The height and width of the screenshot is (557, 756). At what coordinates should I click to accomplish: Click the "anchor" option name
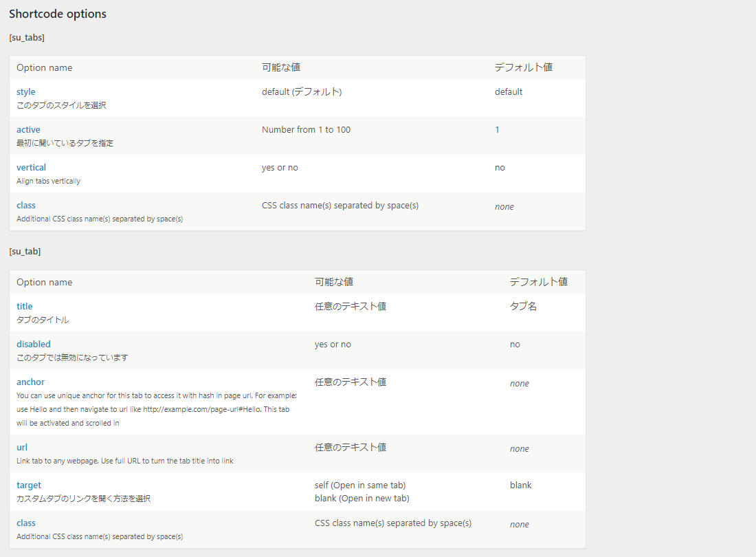coord(30,382)
